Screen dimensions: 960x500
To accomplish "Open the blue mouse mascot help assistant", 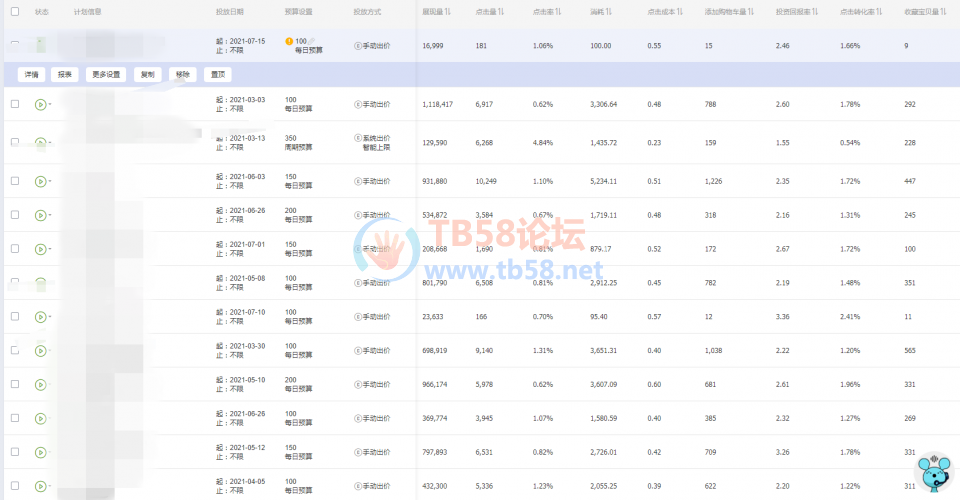I will (935, 473).
